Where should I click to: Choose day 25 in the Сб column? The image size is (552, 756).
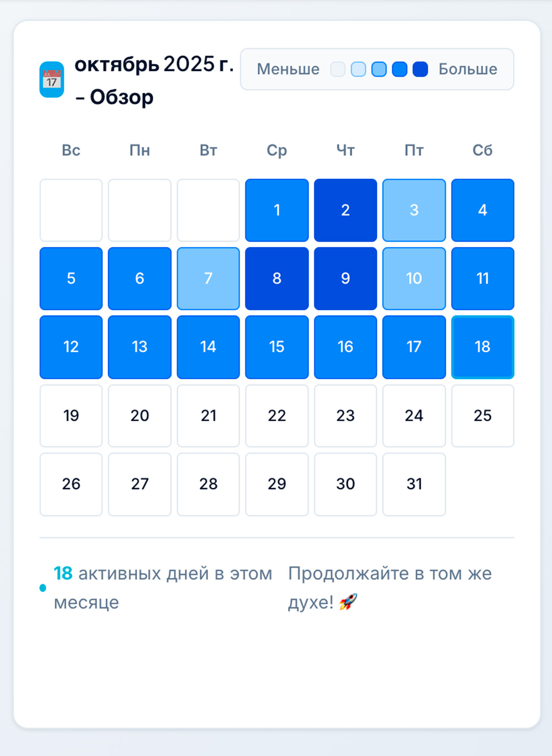click(482, 416)
